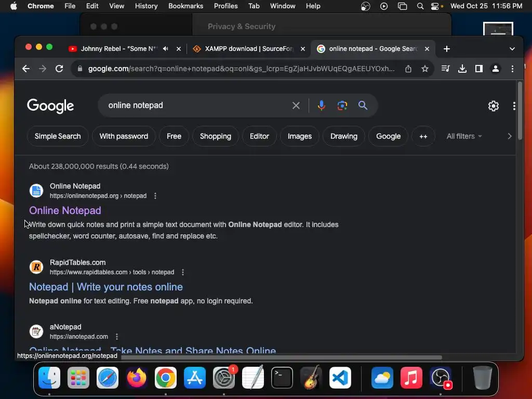
Task: Select the Images filter chip
Action: coord(300,137)
